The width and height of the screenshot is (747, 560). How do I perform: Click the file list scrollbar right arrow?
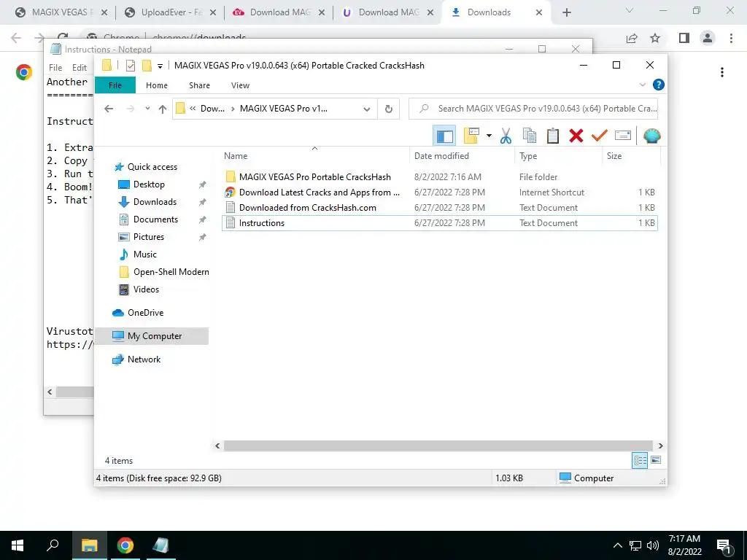click(660, 446)
